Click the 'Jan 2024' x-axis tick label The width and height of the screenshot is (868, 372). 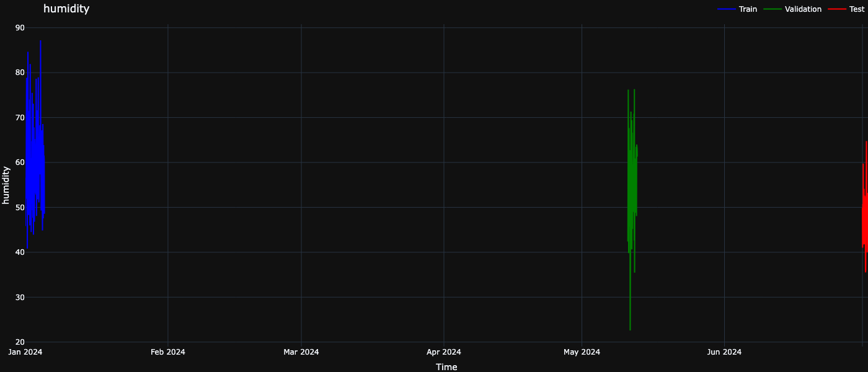(25, 352)
